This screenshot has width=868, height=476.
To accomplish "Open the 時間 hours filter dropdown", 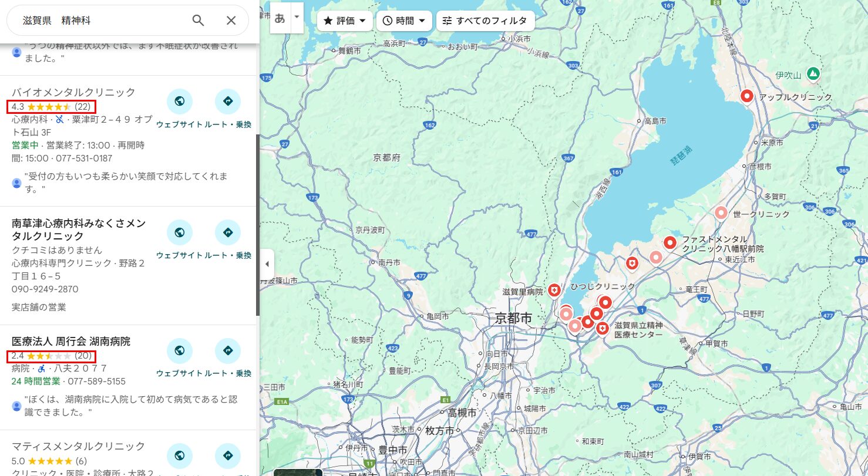I will pos(404,21).
